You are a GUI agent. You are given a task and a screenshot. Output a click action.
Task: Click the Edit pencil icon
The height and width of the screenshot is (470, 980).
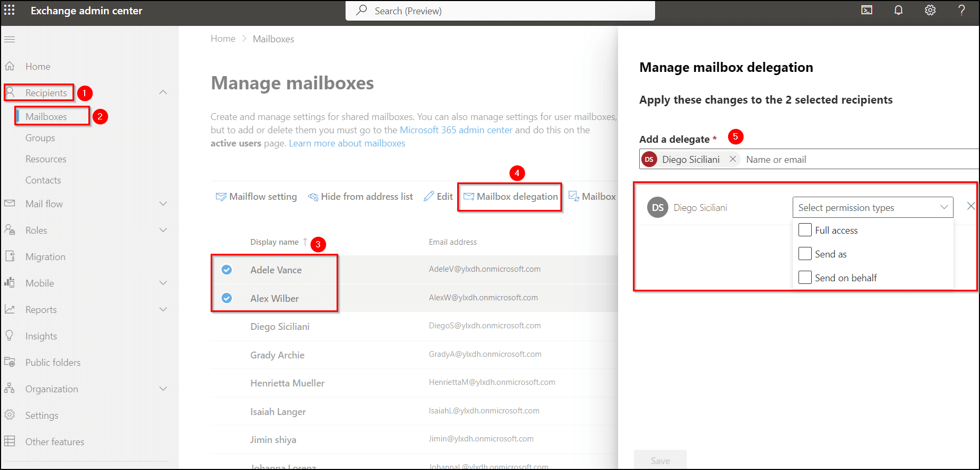tap(429, 196)
